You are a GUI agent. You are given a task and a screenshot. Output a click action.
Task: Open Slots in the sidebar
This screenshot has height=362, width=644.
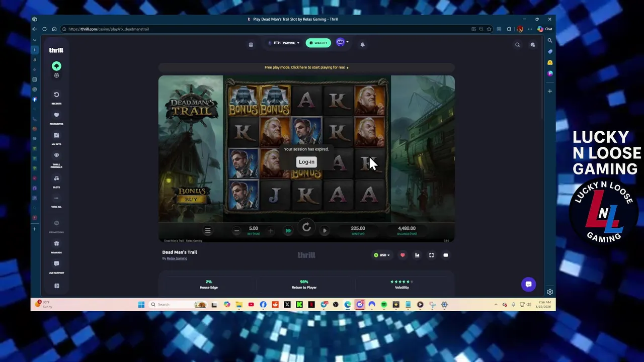click(x=56, y=182)
